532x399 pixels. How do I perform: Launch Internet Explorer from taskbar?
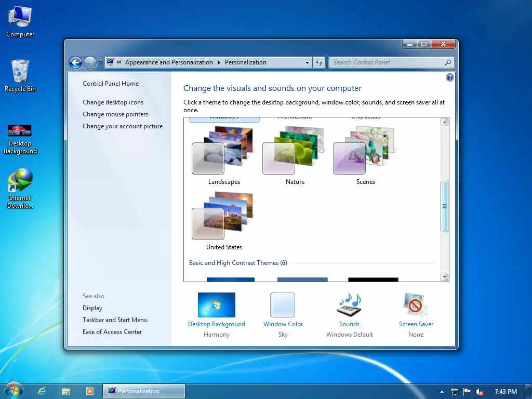coord(42,391)
